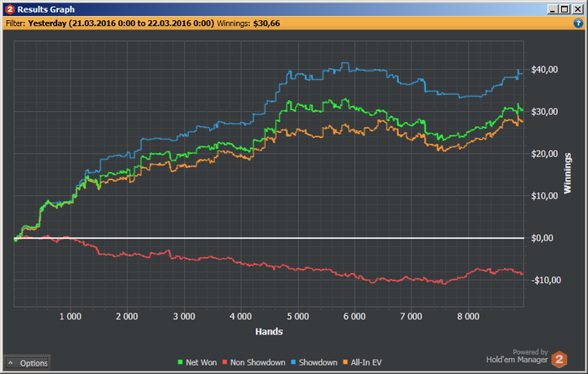Click the Results Graph window title
This screenshot has height=374, width=588.
pos(45,9)
